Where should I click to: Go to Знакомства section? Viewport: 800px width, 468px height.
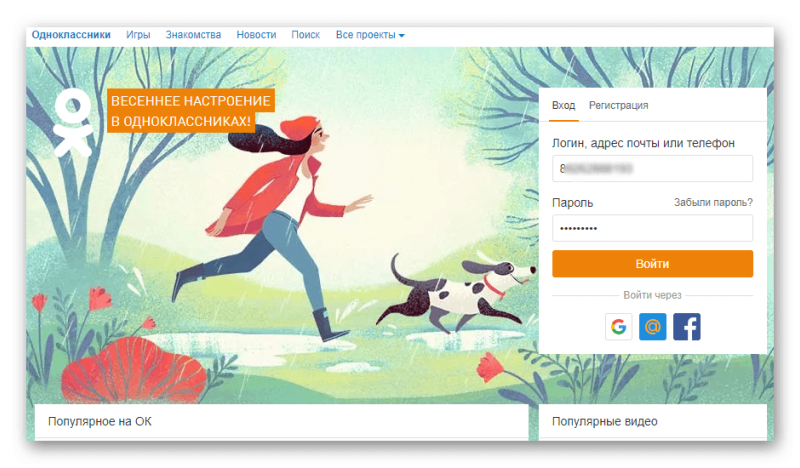click(193, 35)
